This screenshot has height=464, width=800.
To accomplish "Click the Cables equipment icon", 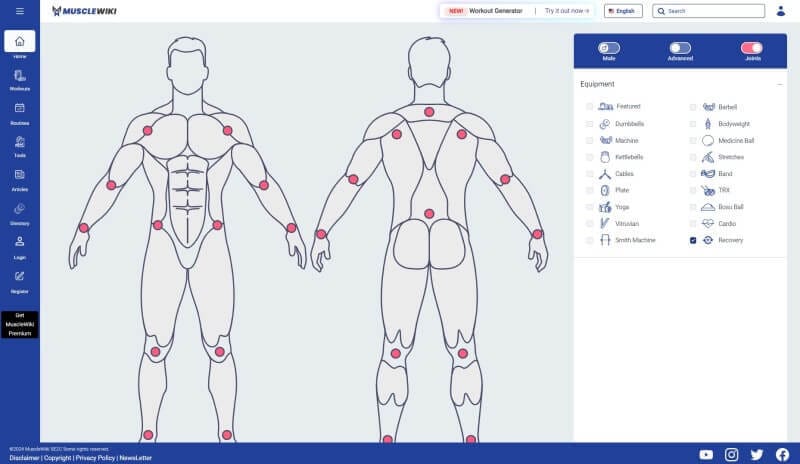I will (605, 174).
